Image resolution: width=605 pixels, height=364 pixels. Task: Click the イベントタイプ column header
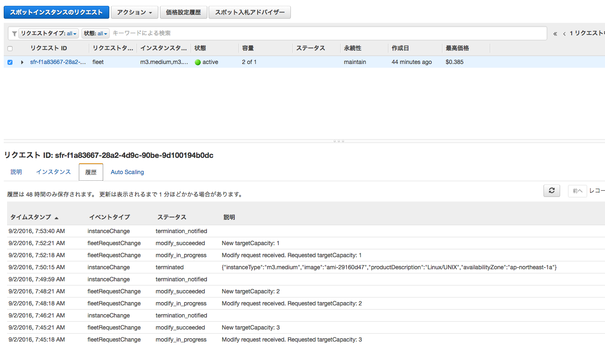pyautogui.click(x=110, y=217)
